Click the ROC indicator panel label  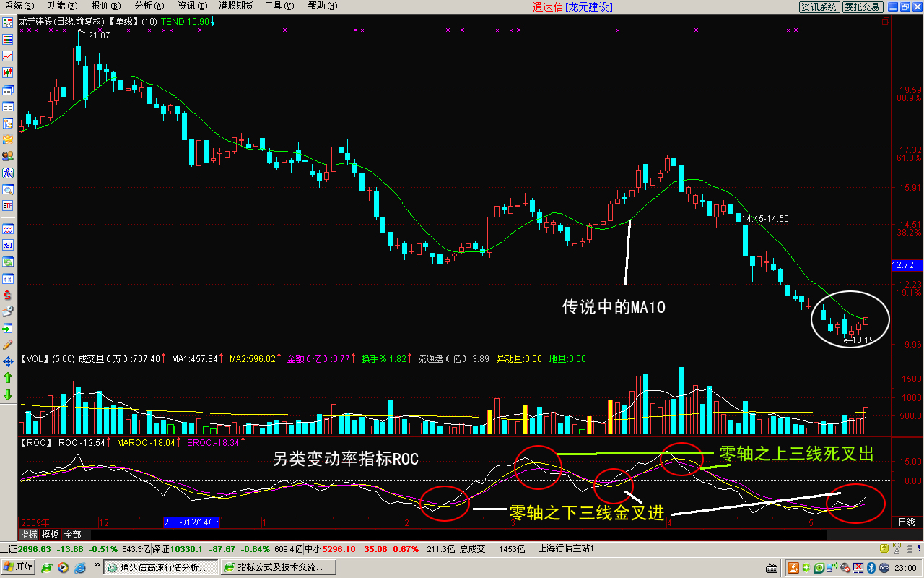tap(38, 442)
